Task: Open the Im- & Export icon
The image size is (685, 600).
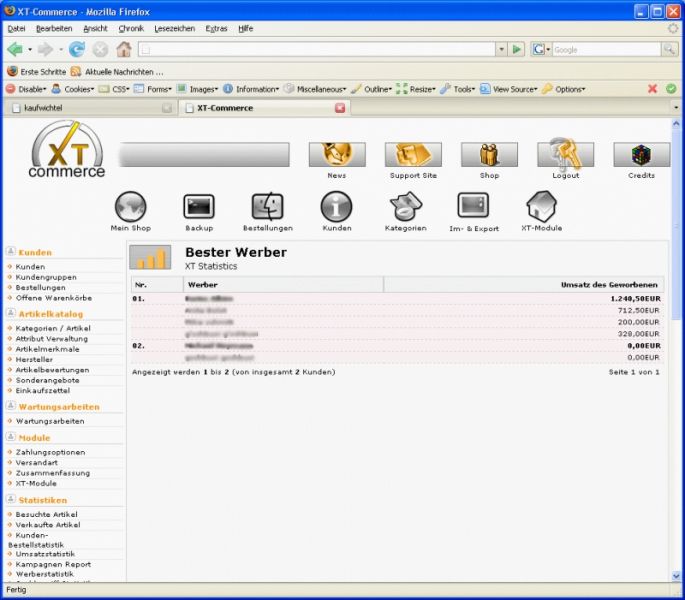Action: (x=473, y=205)
